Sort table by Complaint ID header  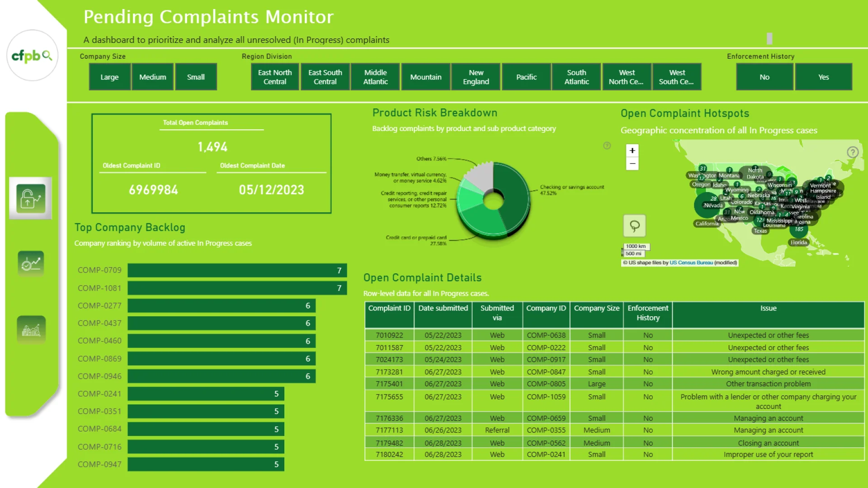pos(389,308)
